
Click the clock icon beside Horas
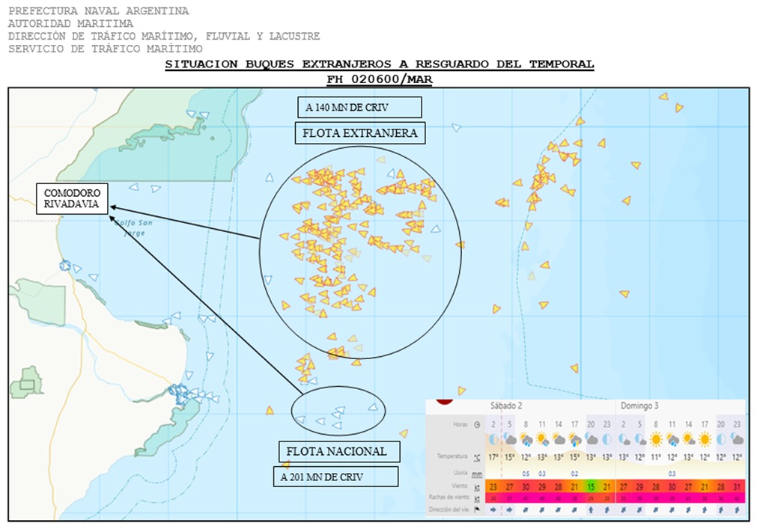click(478, 424)
